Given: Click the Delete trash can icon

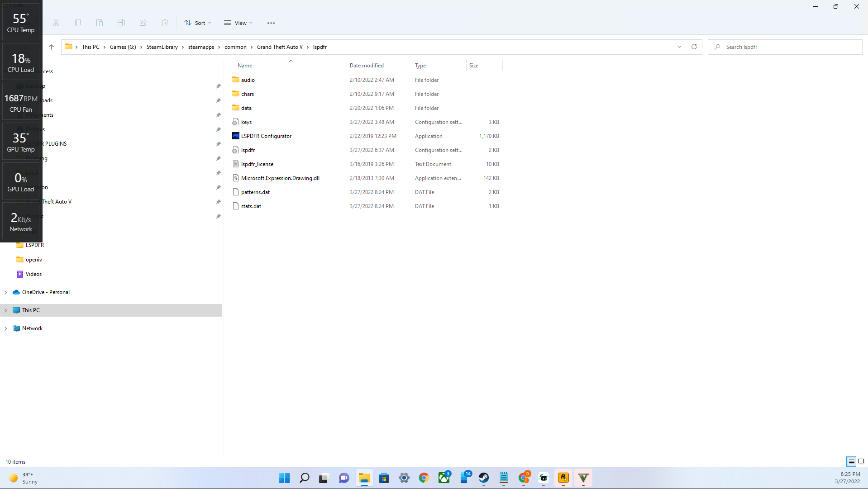Looking at the screenshot, I should (x=165, y=23).
